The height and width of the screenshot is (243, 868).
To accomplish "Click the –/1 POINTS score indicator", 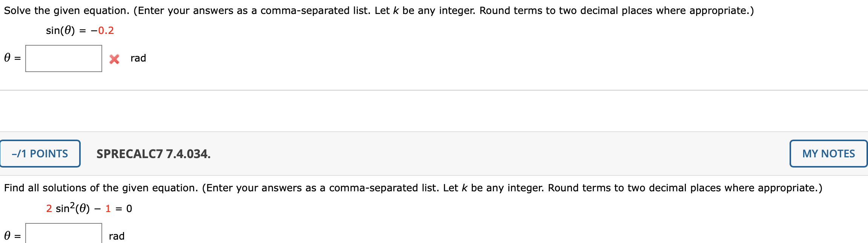I will tap(40, 154).
